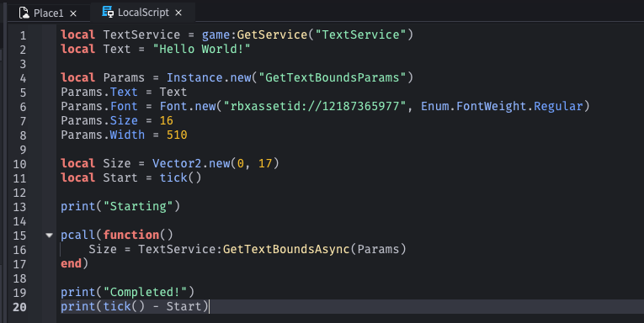Viewport: 644px width, 323px height.
Task: Click line number 15 in gutter
Action: (19, 236)
